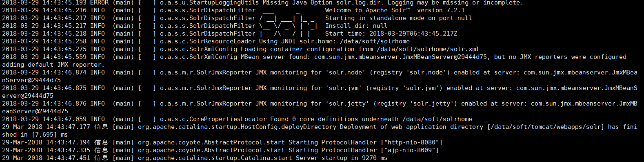Screen dimensions: 644x162
Task: Click the protocol handler name ajp-nio-8009
Action: tap(410, 150)
